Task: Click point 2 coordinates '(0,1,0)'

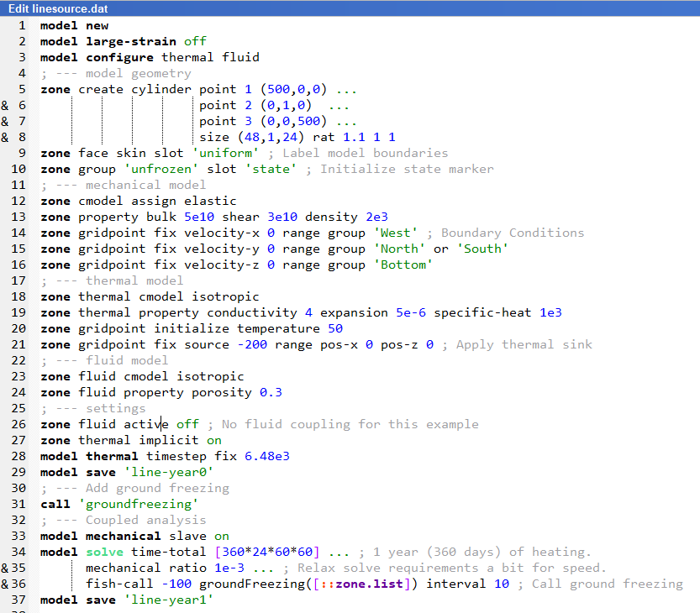Action: point(287,105)
